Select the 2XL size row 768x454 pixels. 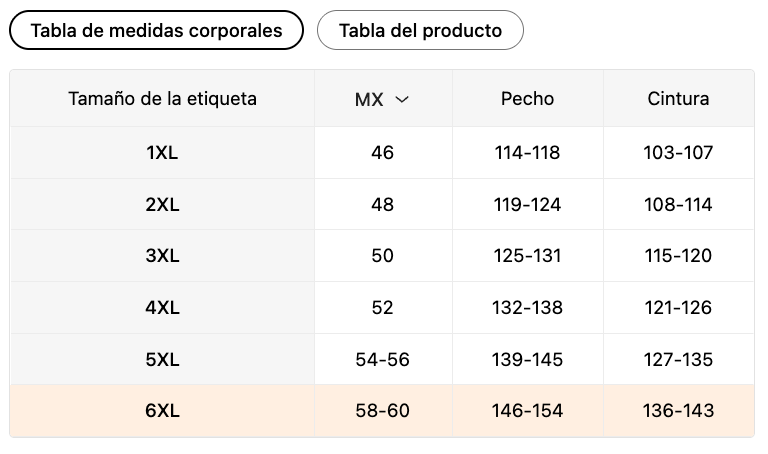(x=162, y=204)
